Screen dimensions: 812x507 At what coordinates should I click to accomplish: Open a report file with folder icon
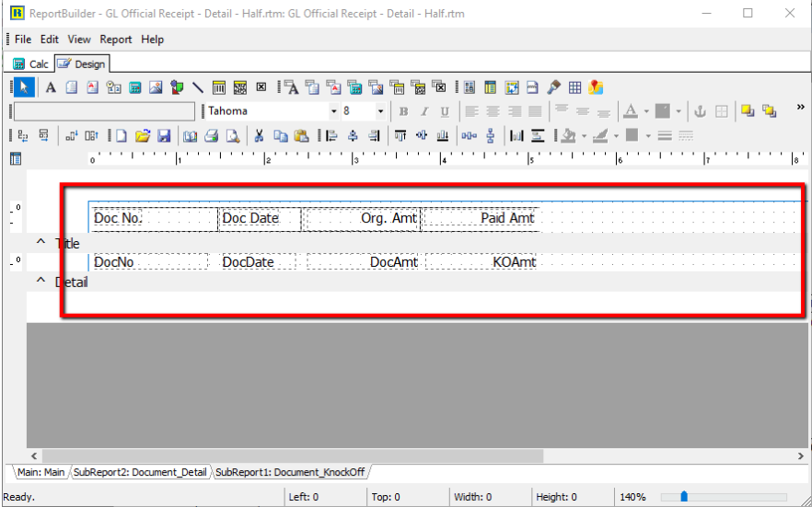[x=143, y=135]
